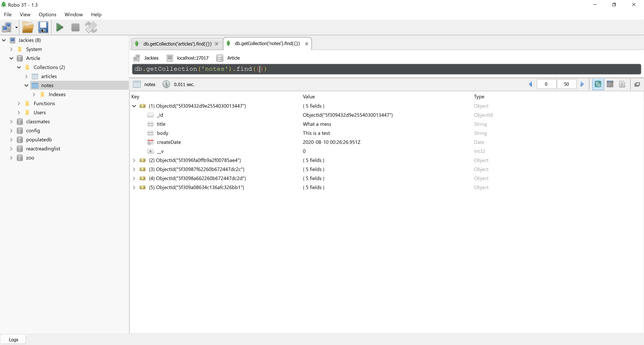Click the open file folder icon
644x345 pixels.
28,27
